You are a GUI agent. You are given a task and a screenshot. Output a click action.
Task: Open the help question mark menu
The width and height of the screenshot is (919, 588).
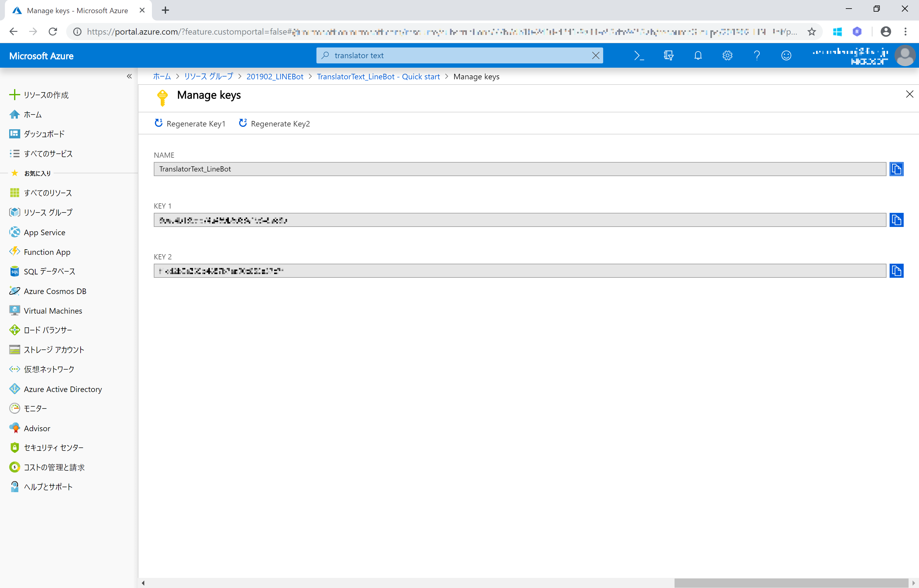757,56
